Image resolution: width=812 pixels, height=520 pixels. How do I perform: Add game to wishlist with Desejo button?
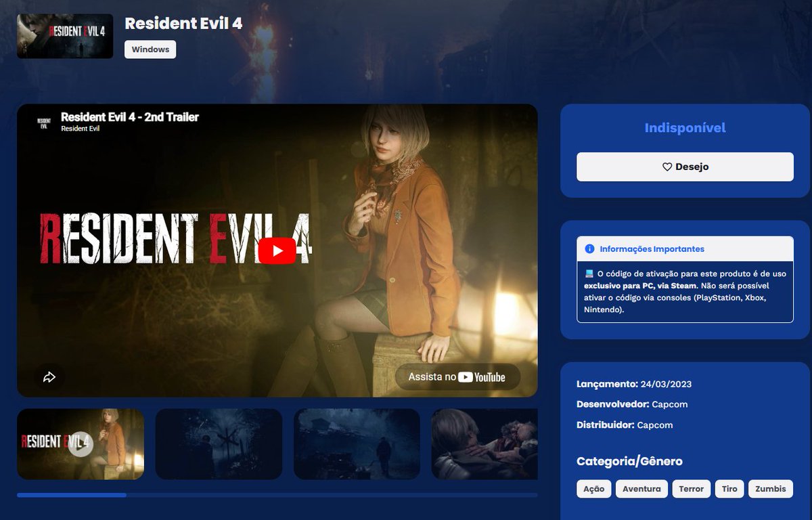685,167
